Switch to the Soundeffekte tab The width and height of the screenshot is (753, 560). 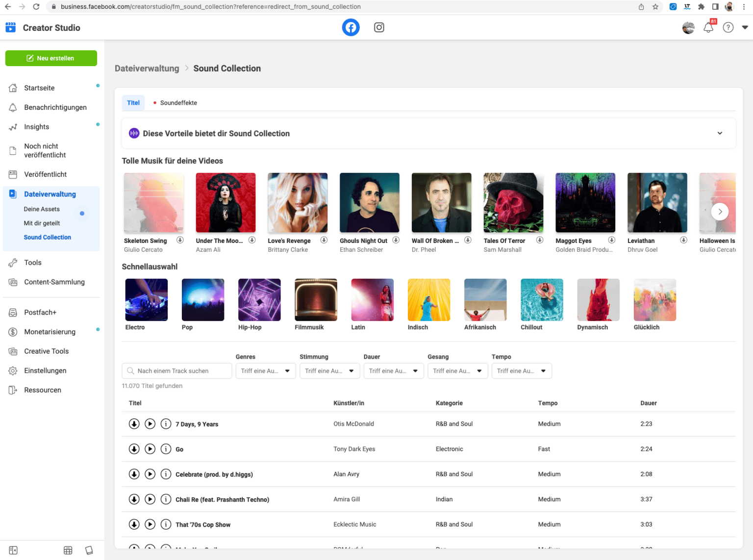coord(178,103)
